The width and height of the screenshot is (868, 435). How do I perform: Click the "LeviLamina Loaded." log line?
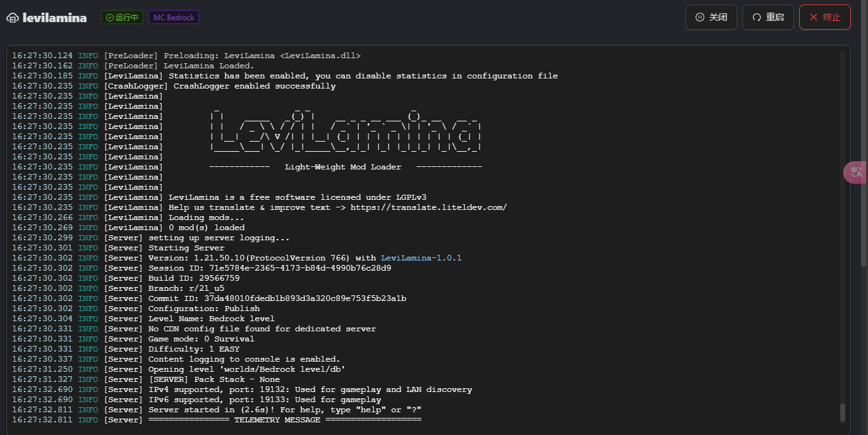point(133,66)
